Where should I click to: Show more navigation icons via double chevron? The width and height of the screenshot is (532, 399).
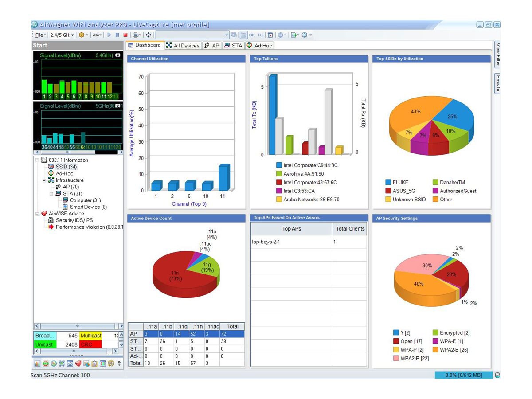[x=119, y=364]
